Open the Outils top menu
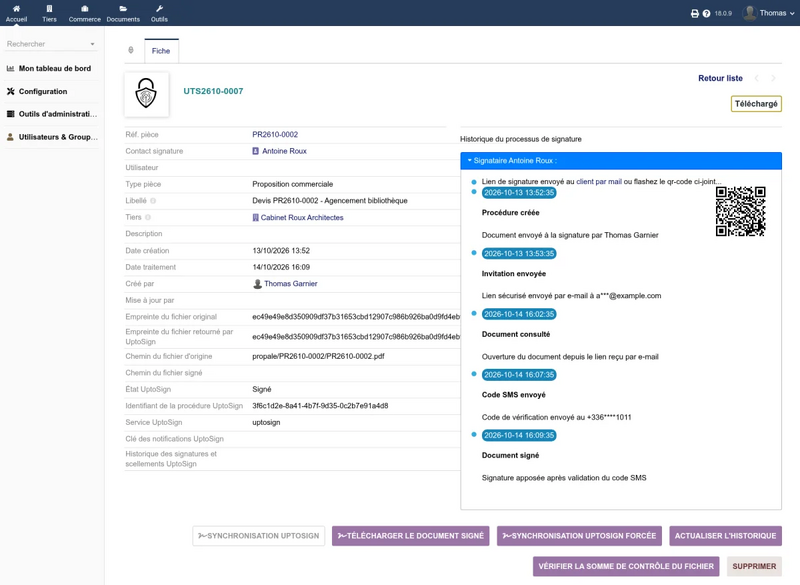Screen dimensions: 800x585 click(159, 13)
